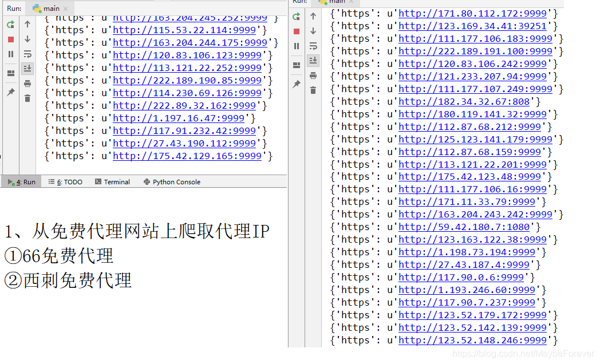
Task: Open link http://123.169.34.41:39251
Action: pos(472,26)
